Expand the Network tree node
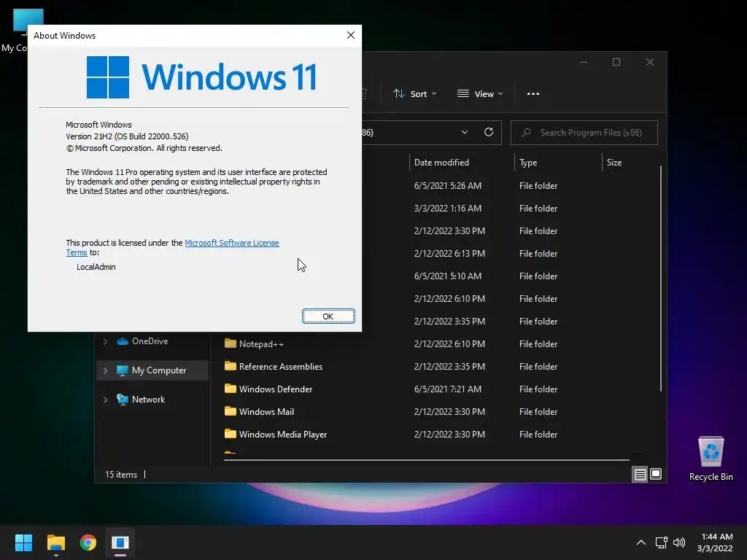Screen dimensions: 747x560 tap(105, 400)
